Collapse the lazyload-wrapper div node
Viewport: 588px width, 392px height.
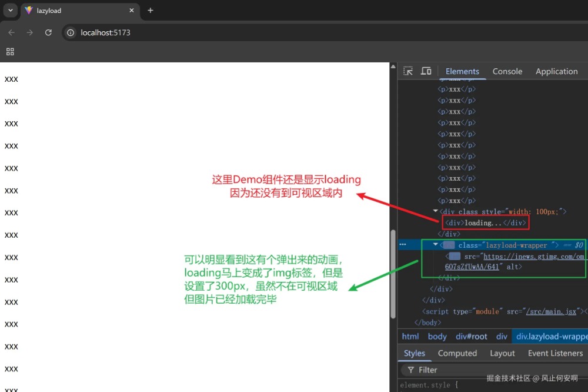[x=436, y=245]
